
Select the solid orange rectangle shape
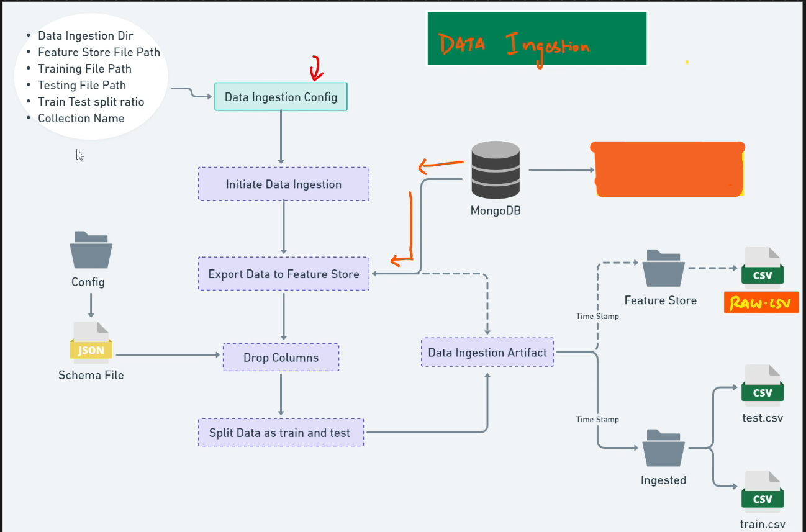pos(668,170)
